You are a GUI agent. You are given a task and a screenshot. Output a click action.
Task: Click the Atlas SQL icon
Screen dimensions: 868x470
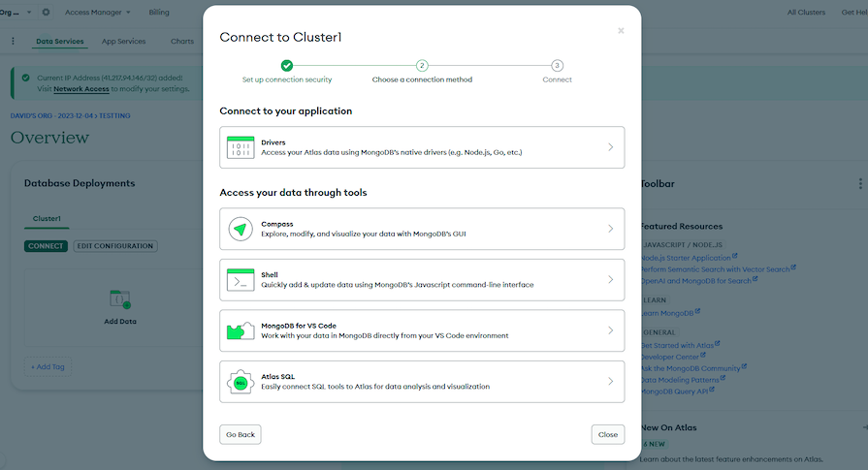240,381
